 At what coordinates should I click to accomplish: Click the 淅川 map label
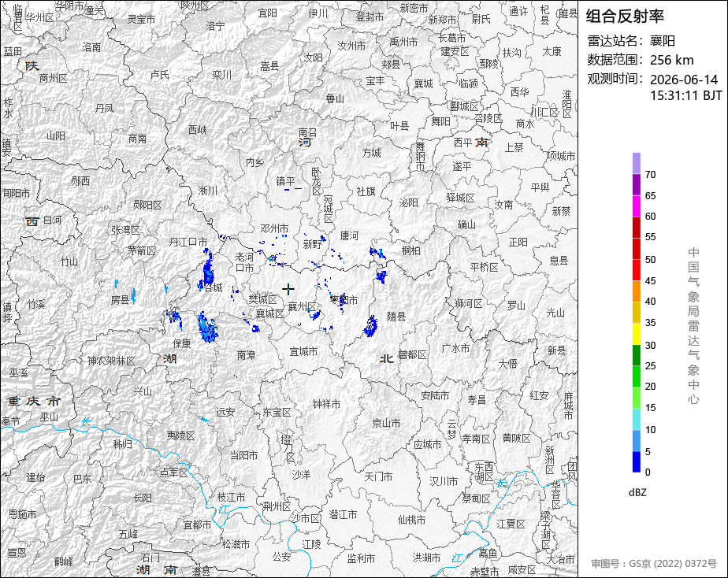pyautogui.click(x=207, y=191)
